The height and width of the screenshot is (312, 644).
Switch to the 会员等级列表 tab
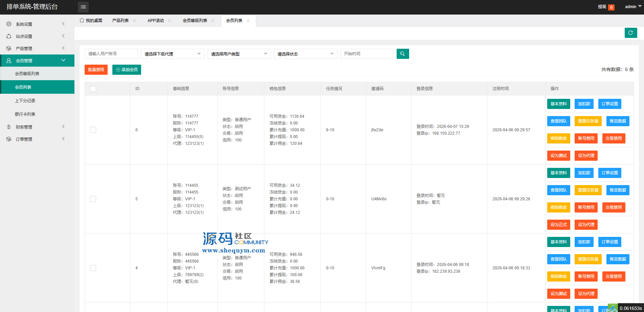(195, 21)
